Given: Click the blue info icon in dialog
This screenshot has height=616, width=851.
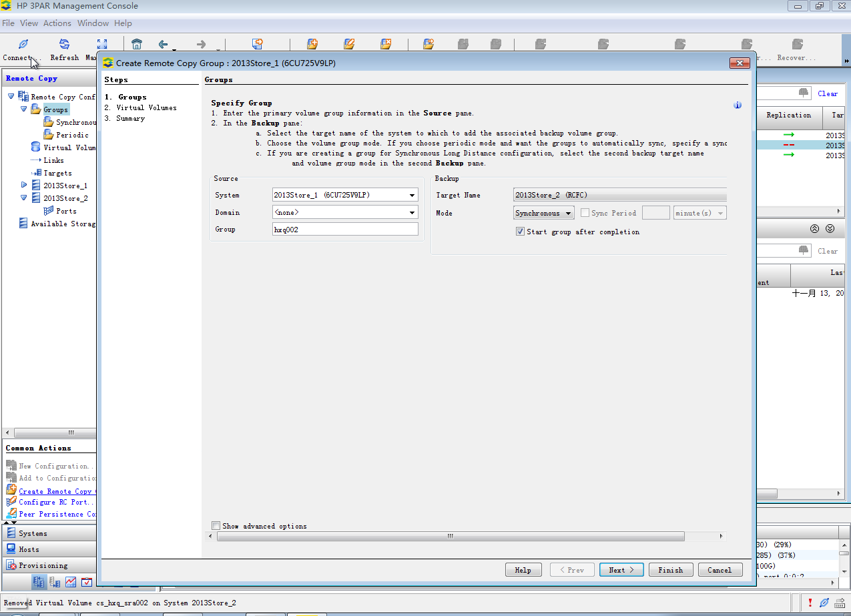Looking at the screenshot, I should pyautogui.click(x=738, y=105).
